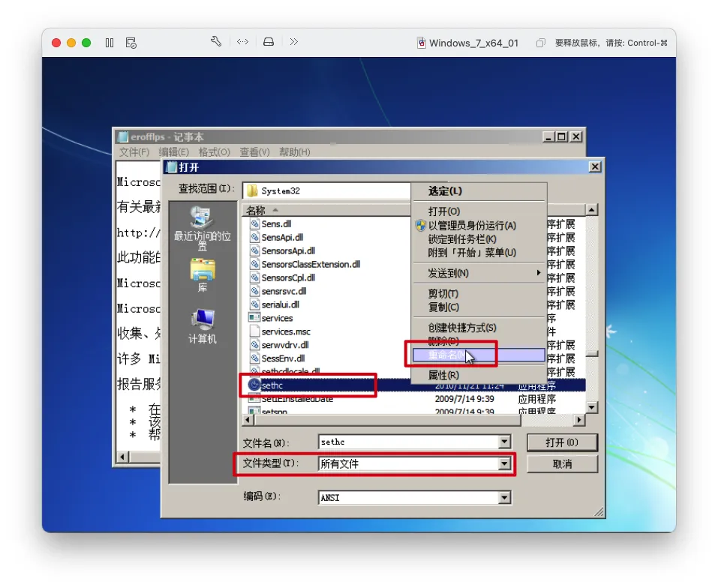Open Notepad 格式(O) menu
This screenshot has width=718, height=588.
point(215,152)
